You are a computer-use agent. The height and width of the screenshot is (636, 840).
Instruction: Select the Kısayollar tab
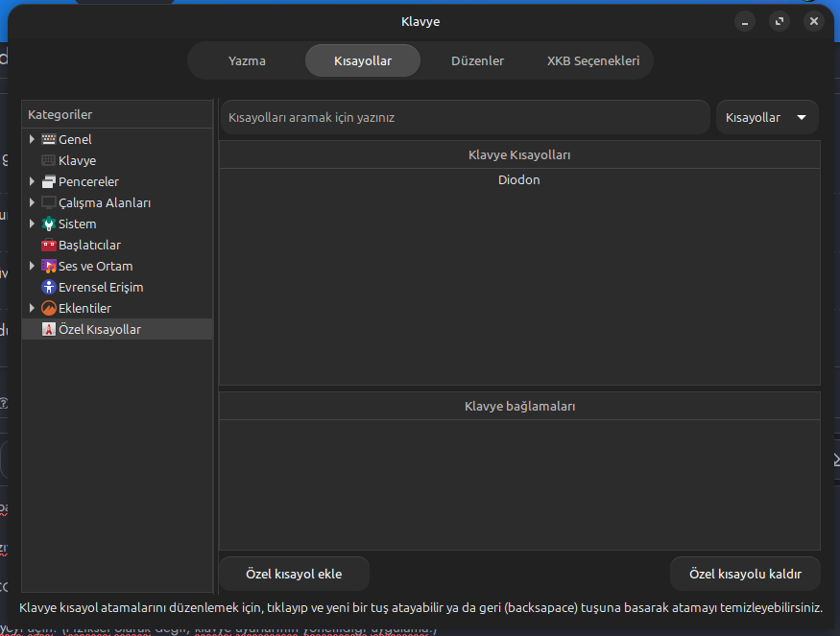pyautogui.click(x=363, y=61)
